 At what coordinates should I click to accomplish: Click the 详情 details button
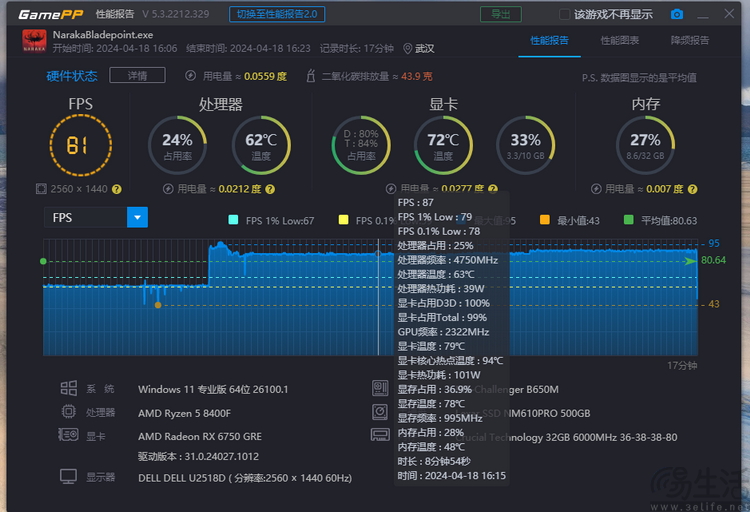[x=137, y=76]
